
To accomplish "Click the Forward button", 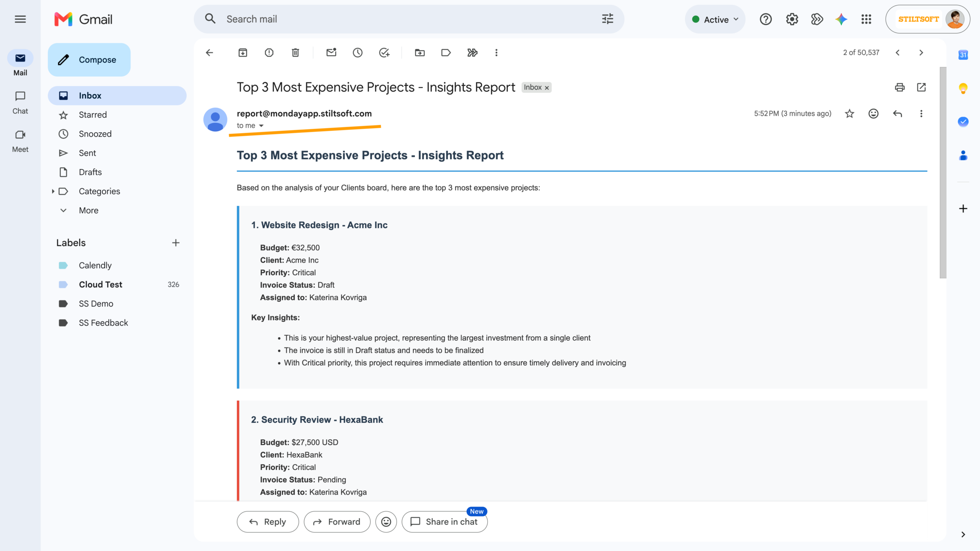I will point(337,522).
